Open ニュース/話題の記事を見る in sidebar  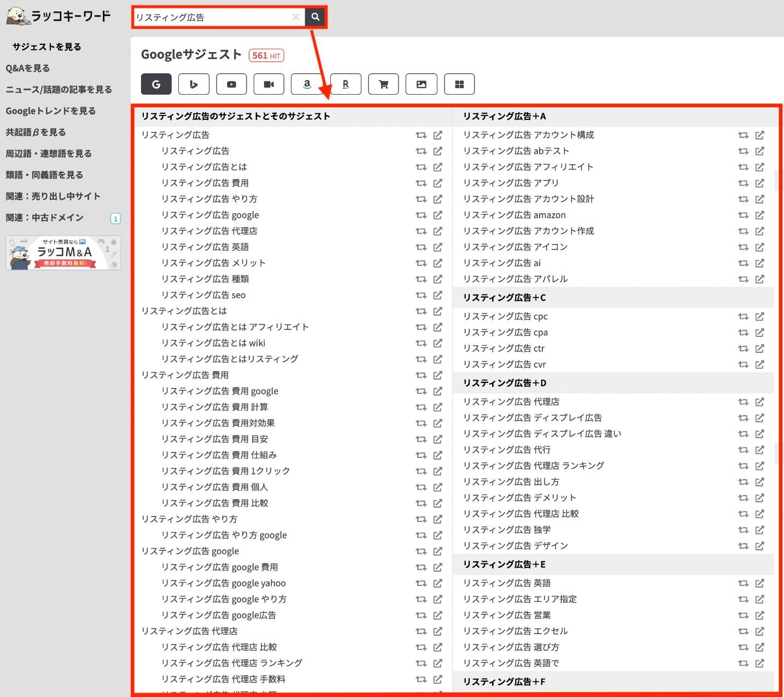59,90
